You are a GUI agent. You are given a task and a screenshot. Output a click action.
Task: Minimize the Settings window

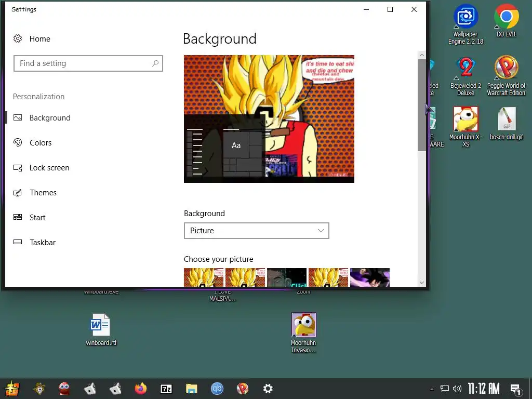point(366,9)
